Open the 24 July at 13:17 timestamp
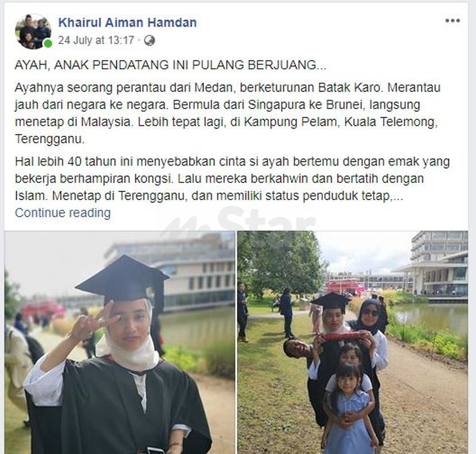The width and height of the screenshot is (476, 454). pos(96,40)
